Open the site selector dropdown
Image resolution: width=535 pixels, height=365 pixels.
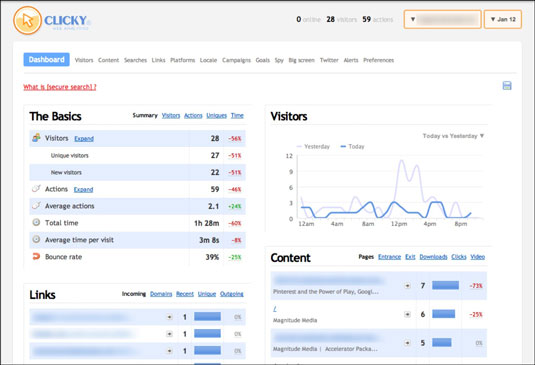click(443, 19)
